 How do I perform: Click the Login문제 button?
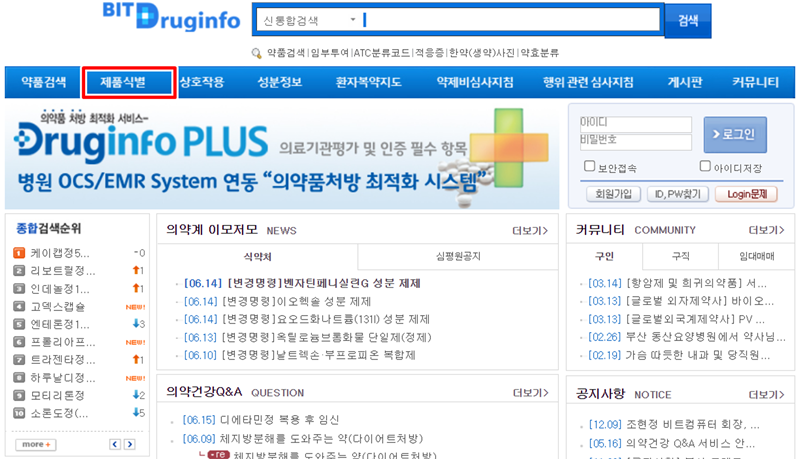point(746,194)
